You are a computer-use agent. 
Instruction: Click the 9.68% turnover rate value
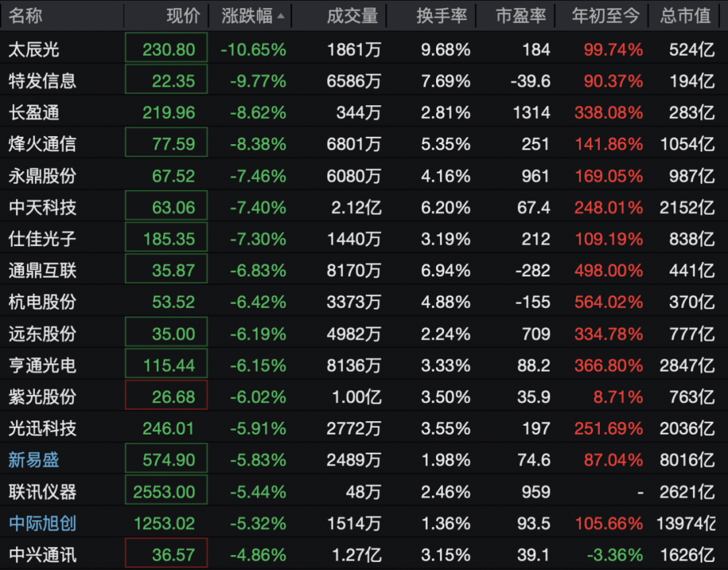click(446, 50)
